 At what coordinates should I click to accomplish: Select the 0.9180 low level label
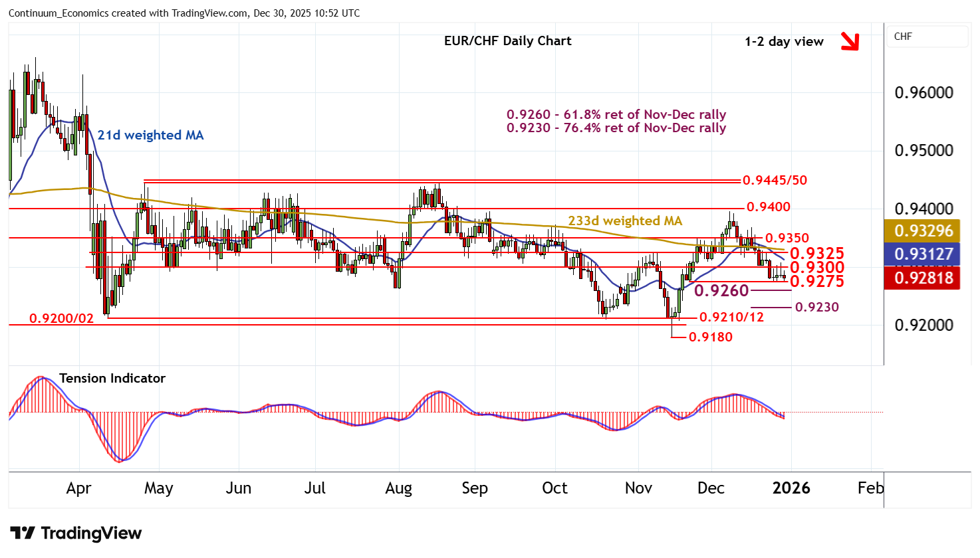[710, 337]
